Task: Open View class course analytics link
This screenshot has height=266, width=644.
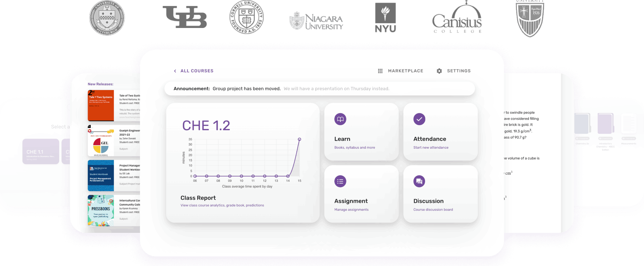Action: point(222,206)
